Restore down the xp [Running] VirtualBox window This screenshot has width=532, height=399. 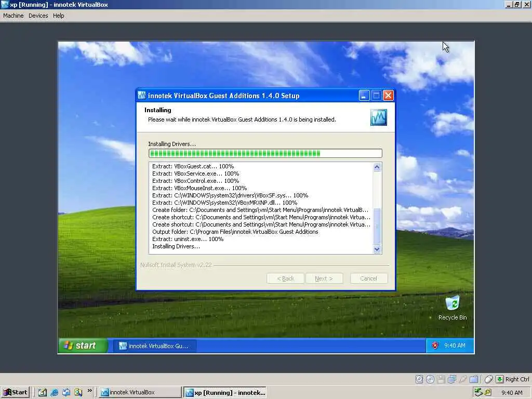click(x=517, y=4)
